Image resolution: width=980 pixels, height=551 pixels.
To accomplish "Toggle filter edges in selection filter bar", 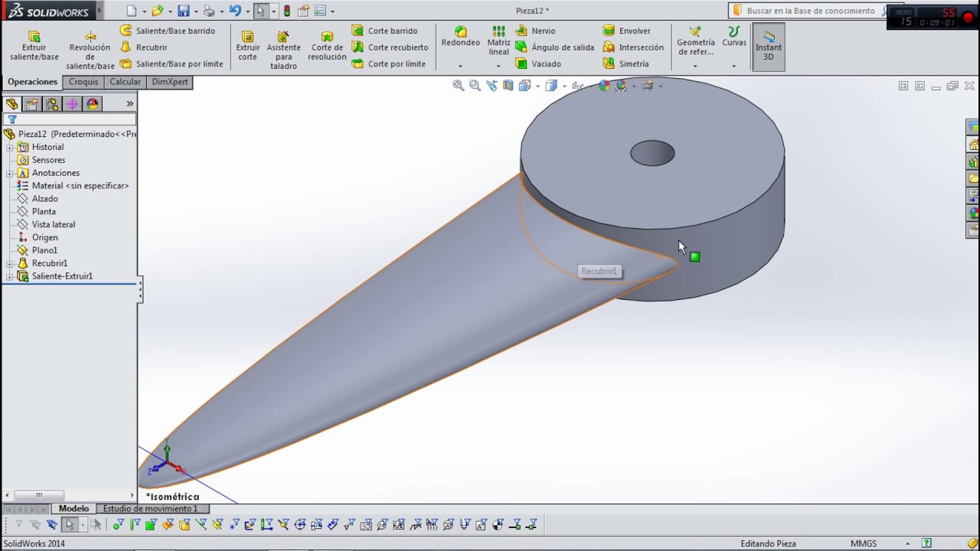I will pyautogui.click(x=135, y=524).
